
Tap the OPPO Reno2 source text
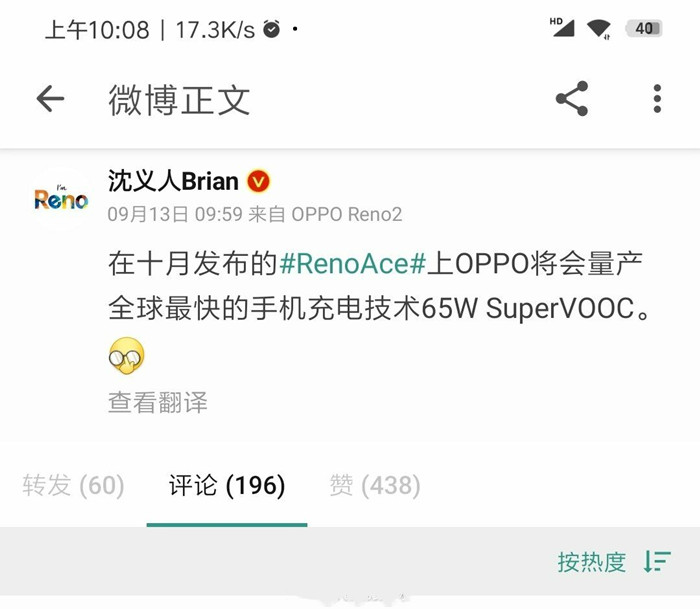point(347,214)
